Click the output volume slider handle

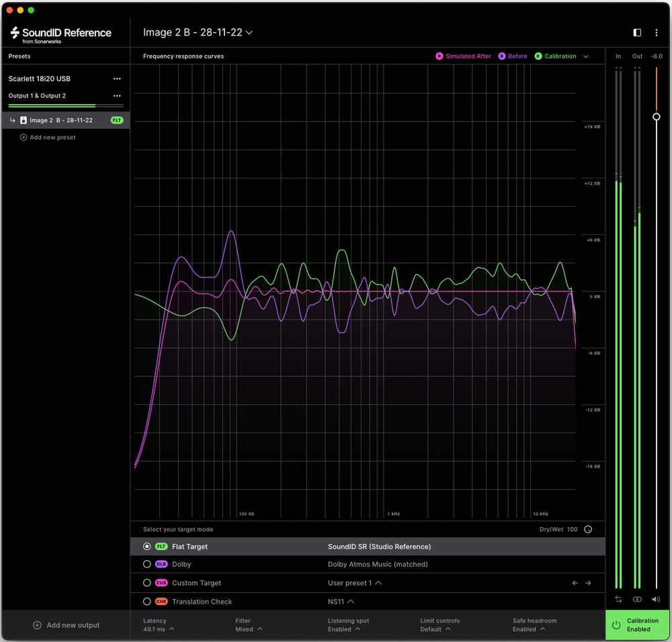click(657, 117)
